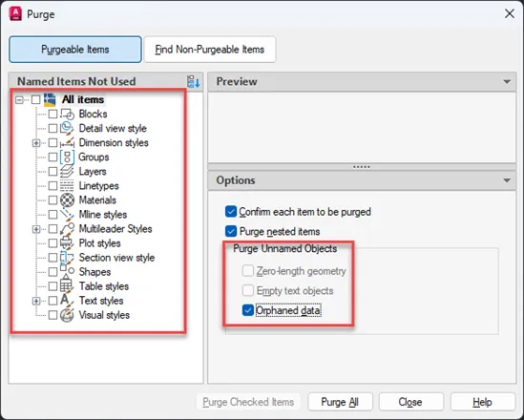Click the Materials sphere icon
Image resolution: width=524 pixels, height=420 pixels.
coord(67,200)
